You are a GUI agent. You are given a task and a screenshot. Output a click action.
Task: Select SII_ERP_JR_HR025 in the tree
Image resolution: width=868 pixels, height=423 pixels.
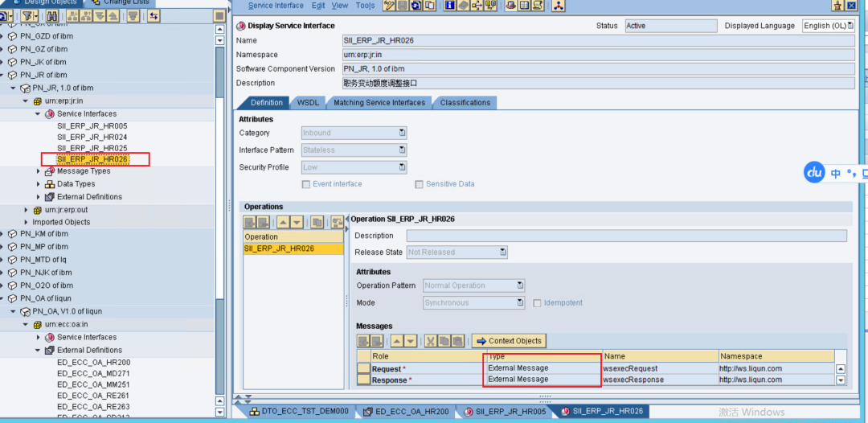pos(92,148)
